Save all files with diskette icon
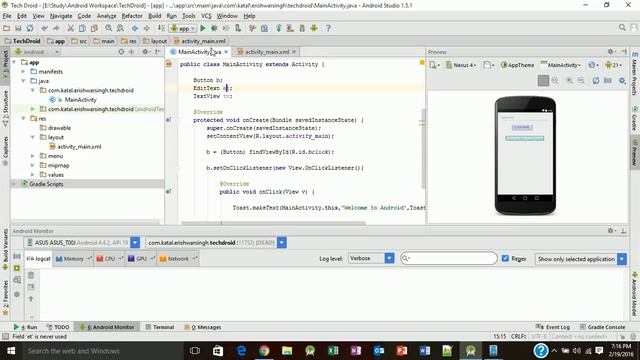Screen dimensions: 640x360 18,28
